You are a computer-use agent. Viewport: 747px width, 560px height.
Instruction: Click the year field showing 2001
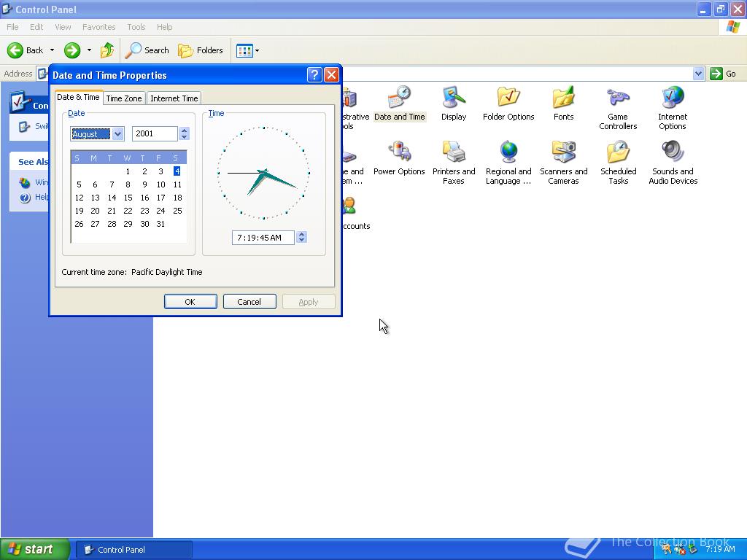(x=155, y=134)
